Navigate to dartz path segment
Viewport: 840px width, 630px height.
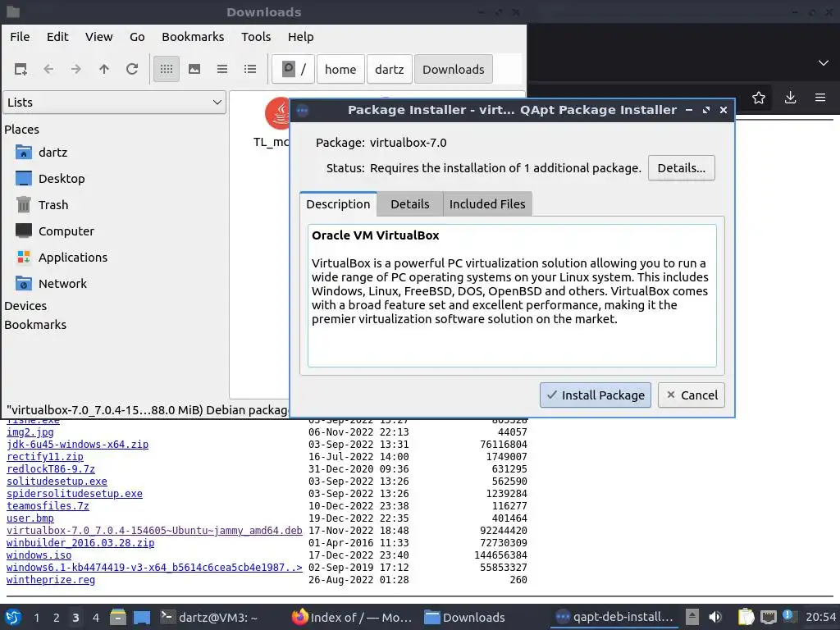[x=390, y=69]
